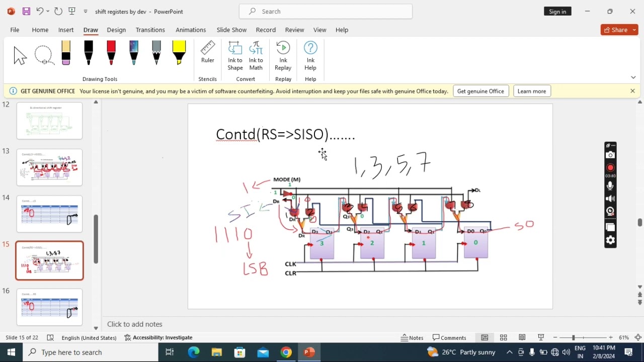Open the File menu
The image size is (644, 362).
tap(15, 30)
